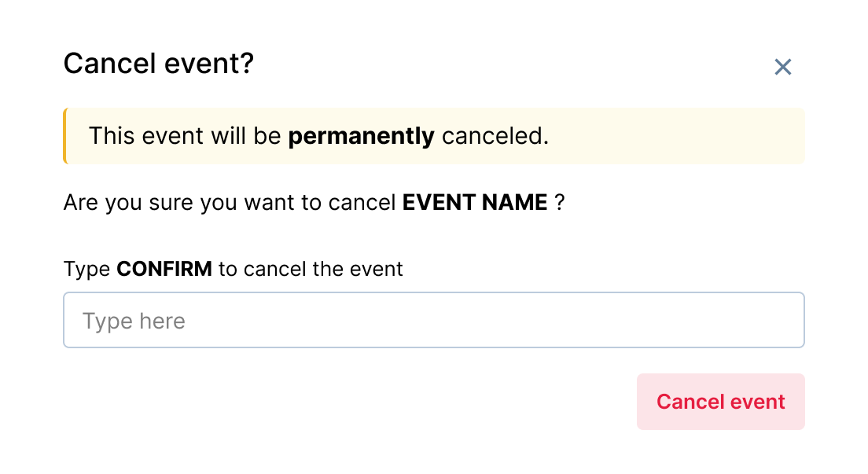Click the question mark after EVENT NAME
This screenshot has width=868, height=474.
point(559,203)
